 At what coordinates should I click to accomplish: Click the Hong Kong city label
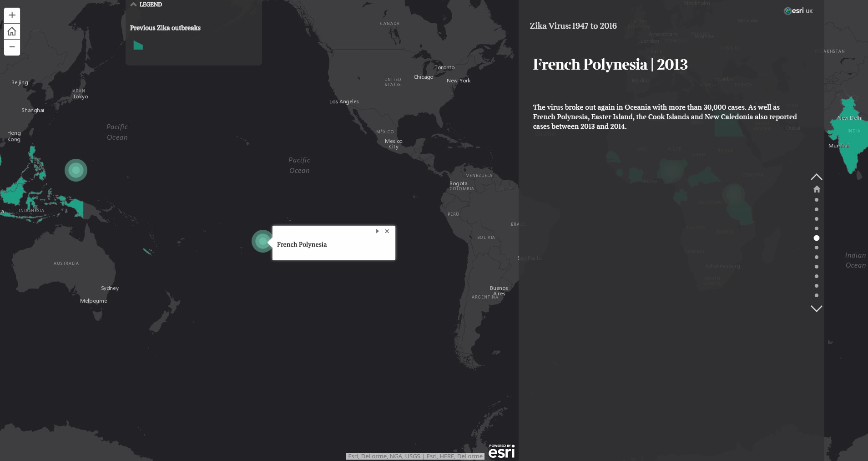[x=14, y=136]
